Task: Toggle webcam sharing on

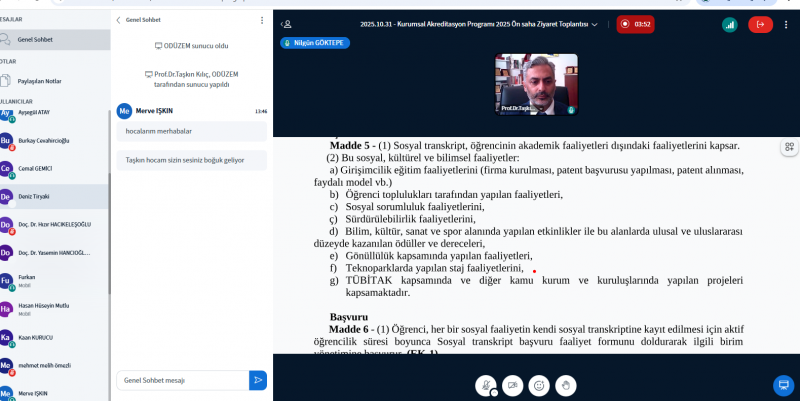Action: pos(513,385)
